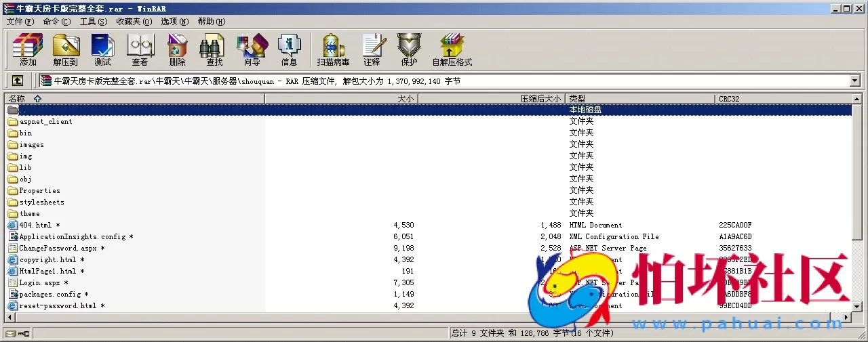Select the HtmlPage1.html file icon

click(13, 271)
